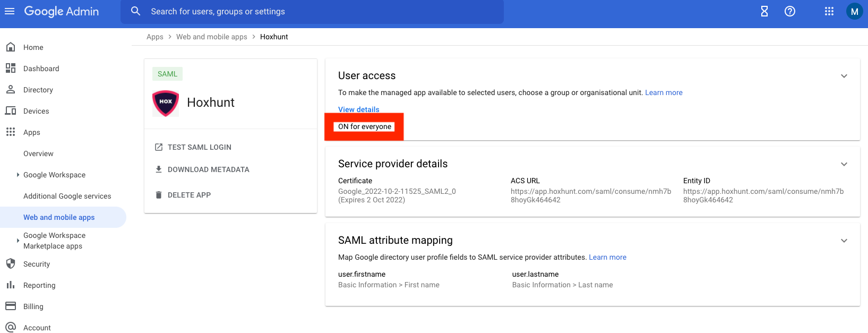The width and height of the screenshot is (868, 333).
Task: Click the Dashboard icon in sidebar
Action: (x=11, y=69)
